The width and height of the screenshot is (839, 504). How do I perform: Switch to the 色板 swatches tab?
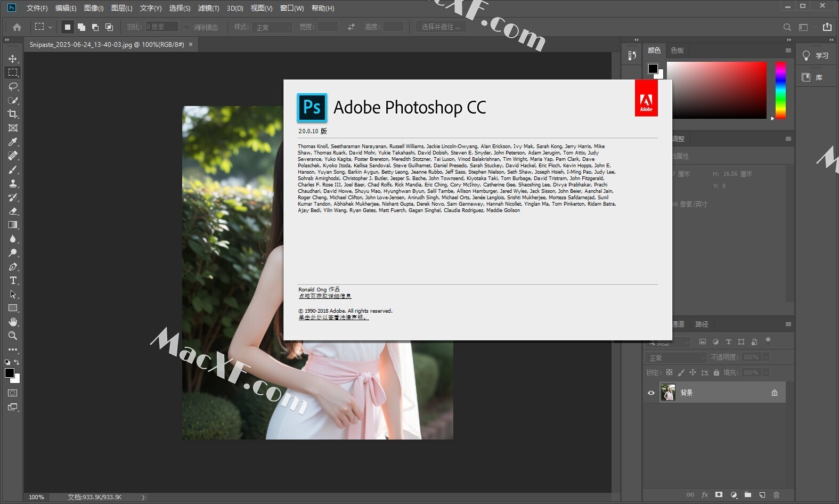[677, 50]
